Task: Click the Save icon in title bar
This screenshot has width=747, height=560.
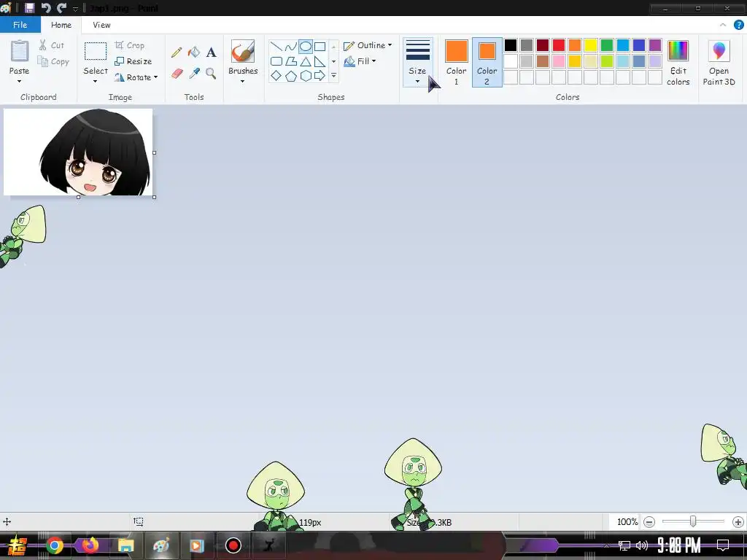Action: click(29, 8)
